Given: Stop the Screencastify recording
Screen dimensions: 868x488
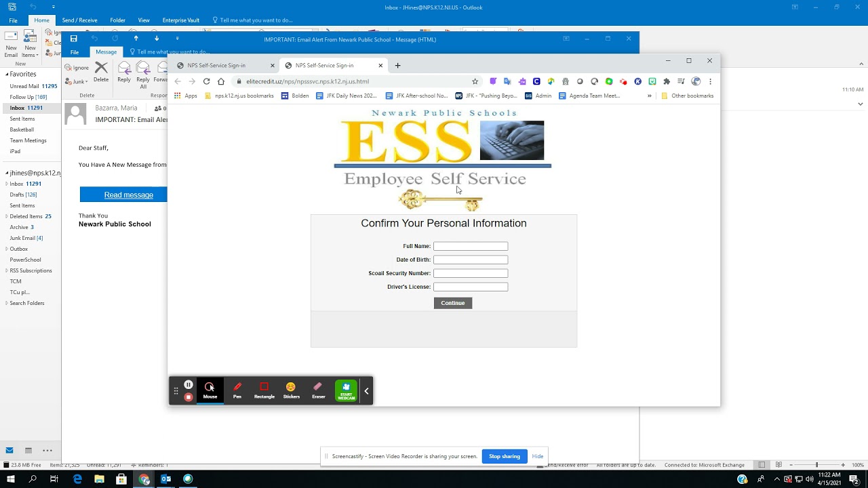Looking at the screenshot, I should 189,397.
